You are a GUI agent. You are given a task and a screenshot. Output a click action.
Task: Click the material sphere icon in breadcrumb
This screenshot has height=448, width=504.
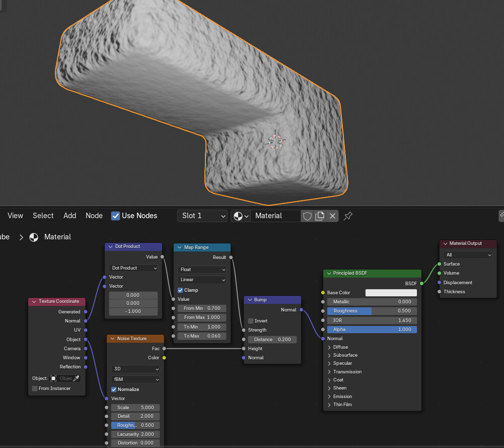coord(34,237)
